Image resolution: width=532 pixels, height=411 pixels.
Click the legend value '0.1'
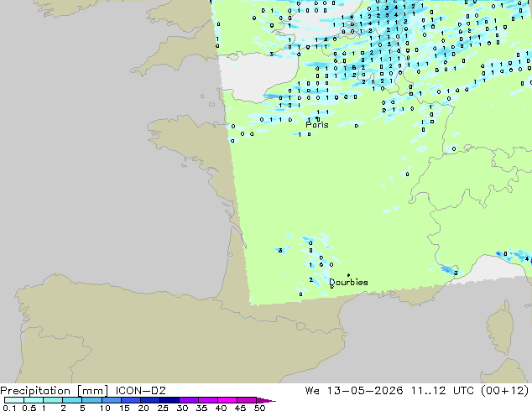point(9,408)
